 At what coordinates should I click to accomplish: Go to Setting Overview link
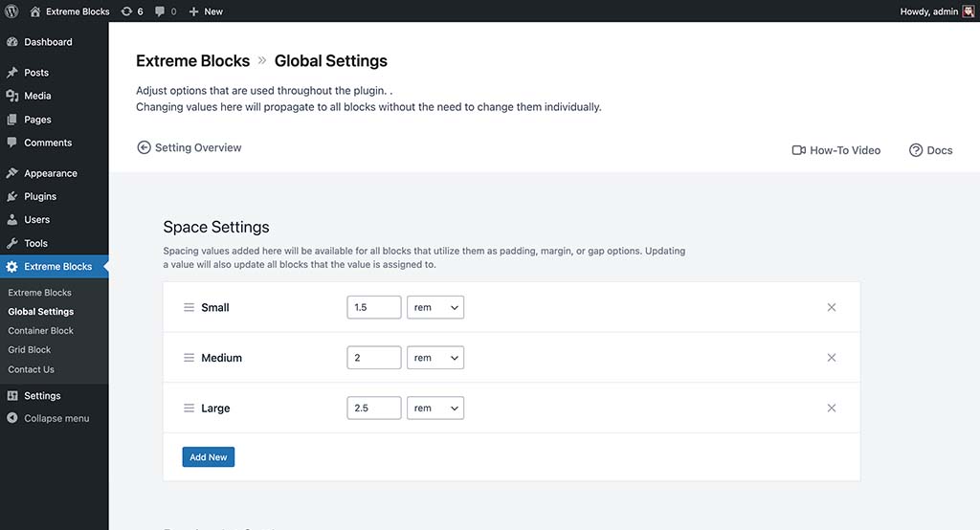coord(198,147)
